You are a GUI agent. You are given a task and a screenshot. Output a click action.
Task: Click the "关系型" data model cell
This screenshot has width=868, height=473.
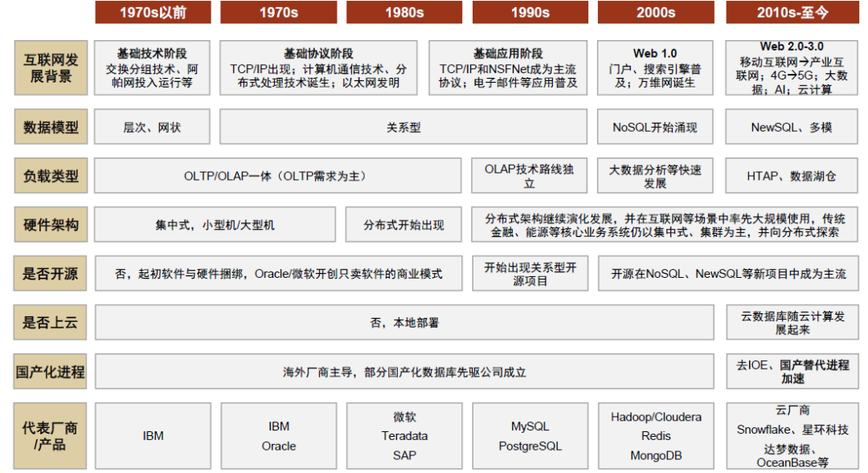click(403, 127)
